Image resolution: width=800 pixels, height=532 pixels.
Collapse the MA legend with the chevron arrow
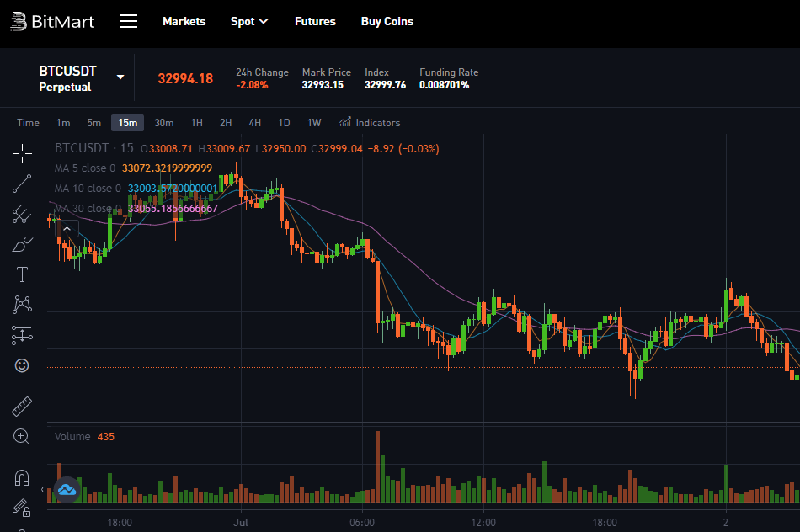click(x=67, y=227)
